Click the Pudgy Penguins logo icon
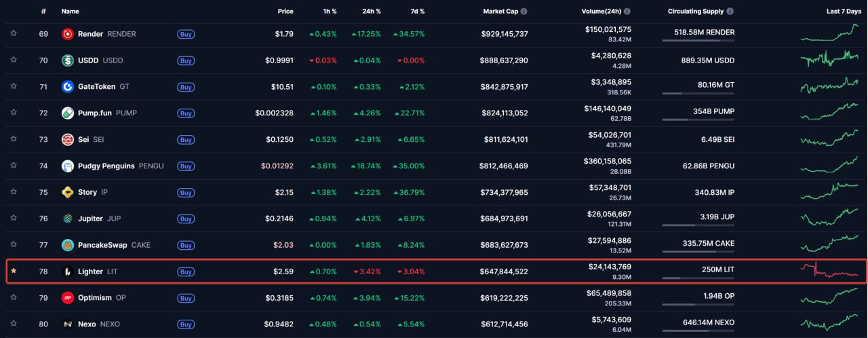Viewport: 868px width, 338px height. point(68,166)
